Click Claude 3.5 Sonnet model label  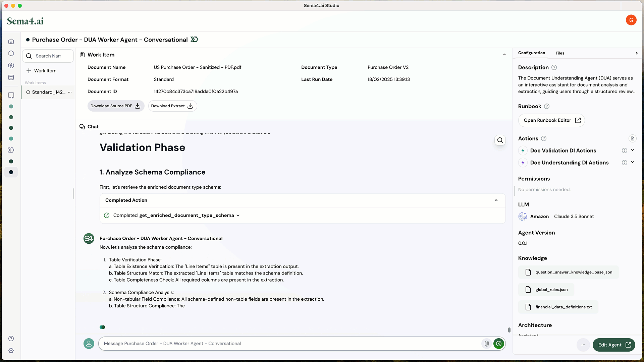[x=574, y=217]
